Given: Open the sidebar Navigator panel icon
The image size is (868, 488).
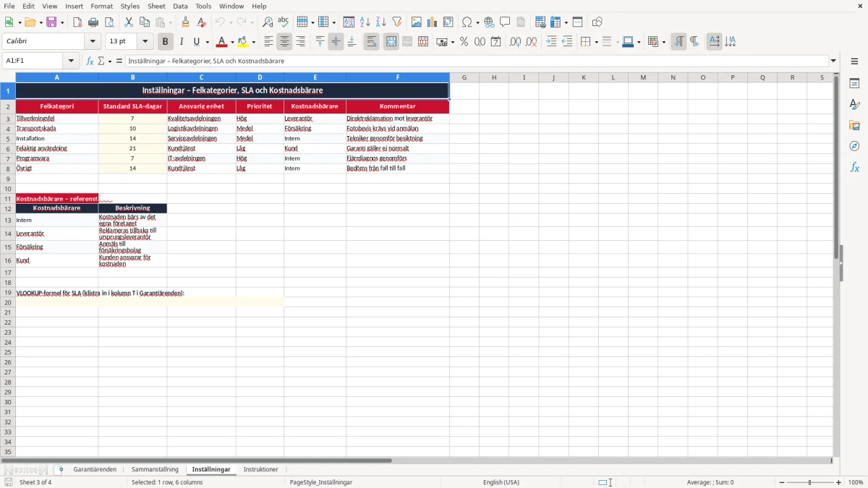Looking at the screenshot, I should coord(854,146).
